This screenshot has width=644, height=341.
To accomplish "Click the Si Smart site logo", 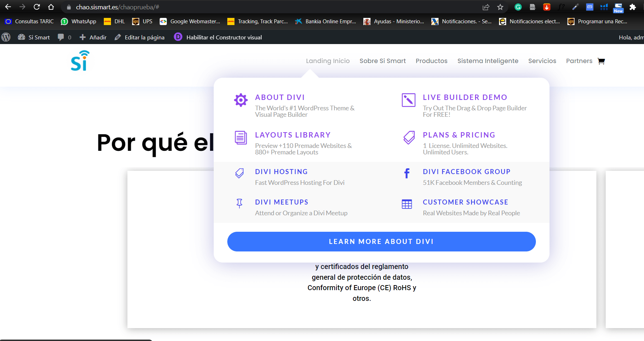I will 80,61.
